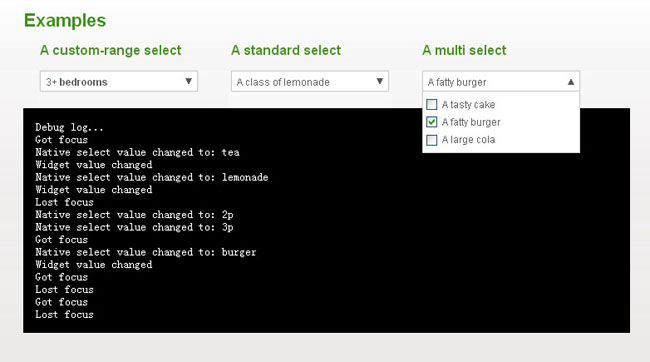
Task: Click the standard select down arrow
Action: pos(379,81)
